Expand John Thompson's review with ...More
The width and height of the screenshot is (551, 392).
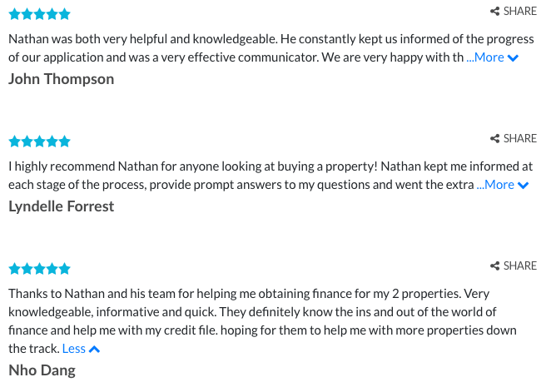click(485, 57)
